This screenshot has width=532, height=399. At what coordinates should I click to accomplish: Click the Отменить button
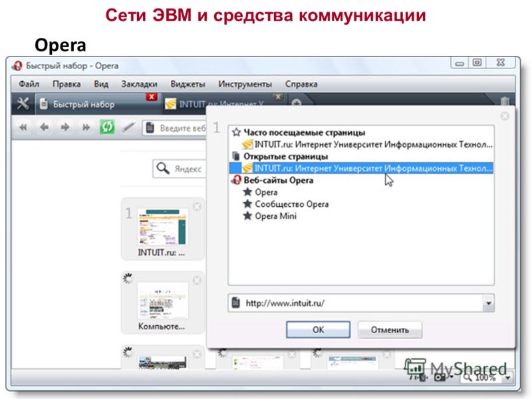coord(390,329)
